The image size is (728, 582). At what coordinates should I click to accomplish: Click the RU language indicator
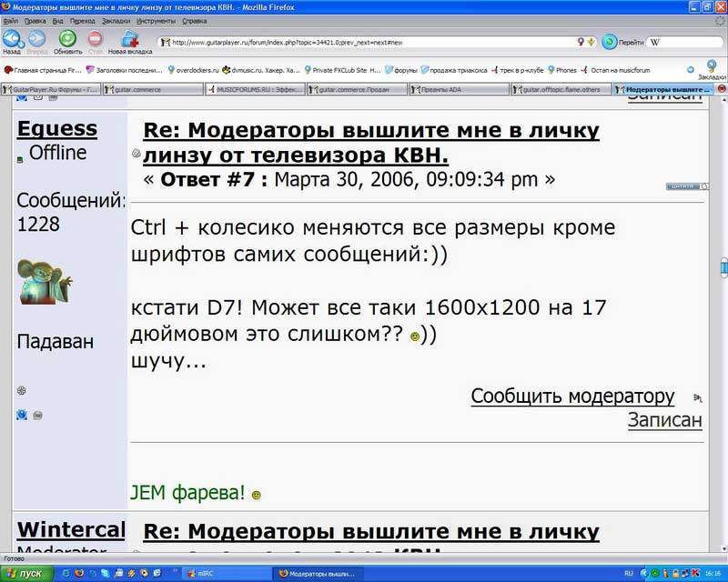coord(629,574)
